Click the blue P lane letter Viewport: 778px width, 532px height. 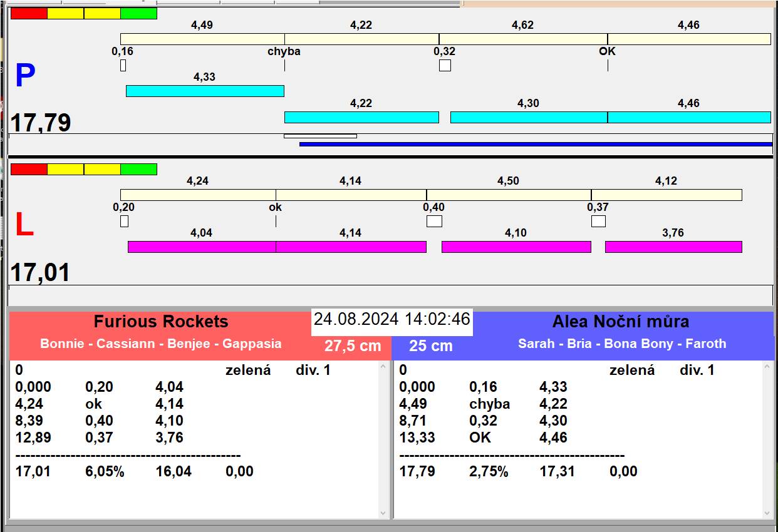(25, 76)
